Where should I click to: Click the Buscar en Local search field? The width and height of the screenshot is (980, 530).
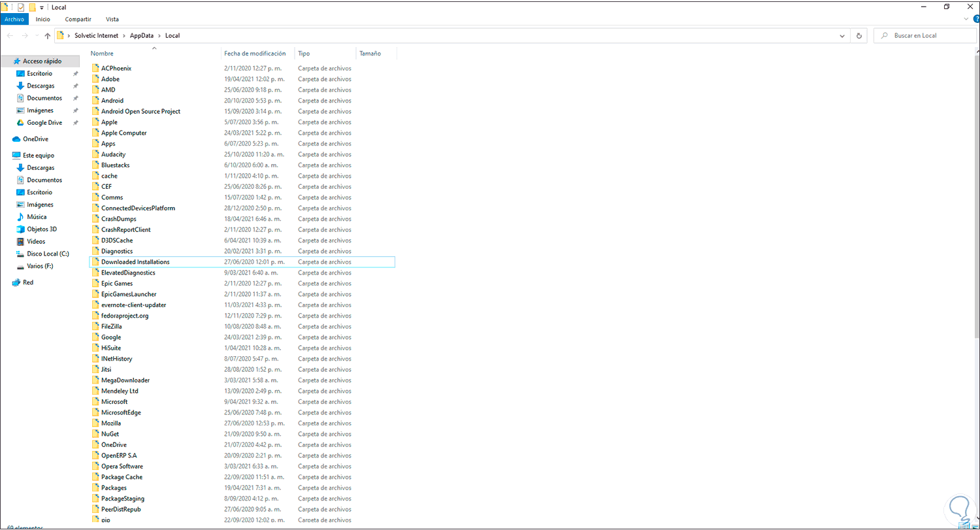pos(924,36)
